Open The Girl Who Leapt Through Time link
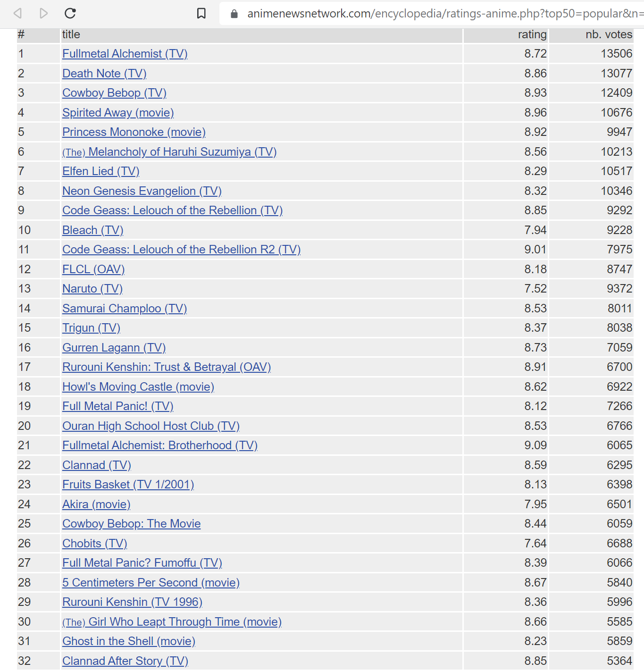The width and height of the screenshot is (644, 671). [172, 622]
